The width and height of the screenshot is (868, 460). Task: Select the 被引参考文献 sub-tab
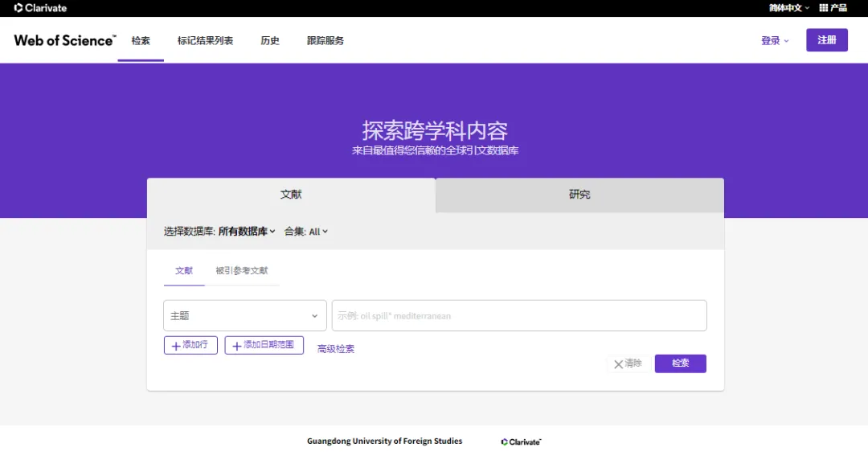point(242,270)
